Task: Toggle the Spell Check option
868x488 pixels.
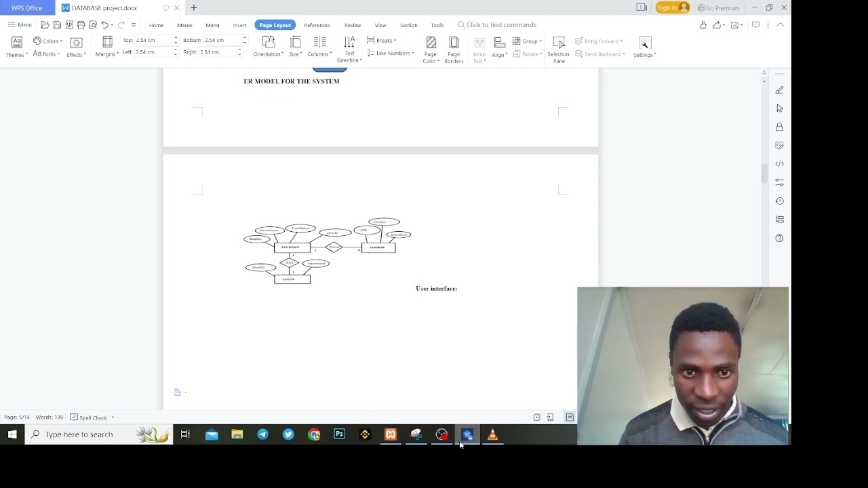Action: (x=89, y=418)
